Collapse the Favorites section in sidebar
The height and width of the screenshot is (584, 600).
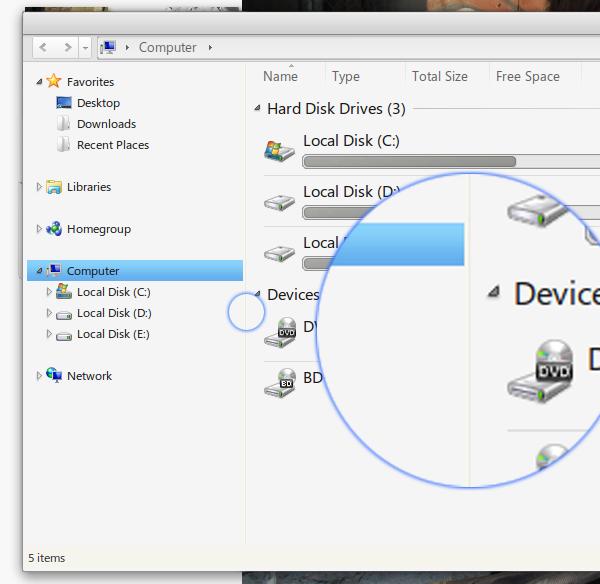(39, 82)
